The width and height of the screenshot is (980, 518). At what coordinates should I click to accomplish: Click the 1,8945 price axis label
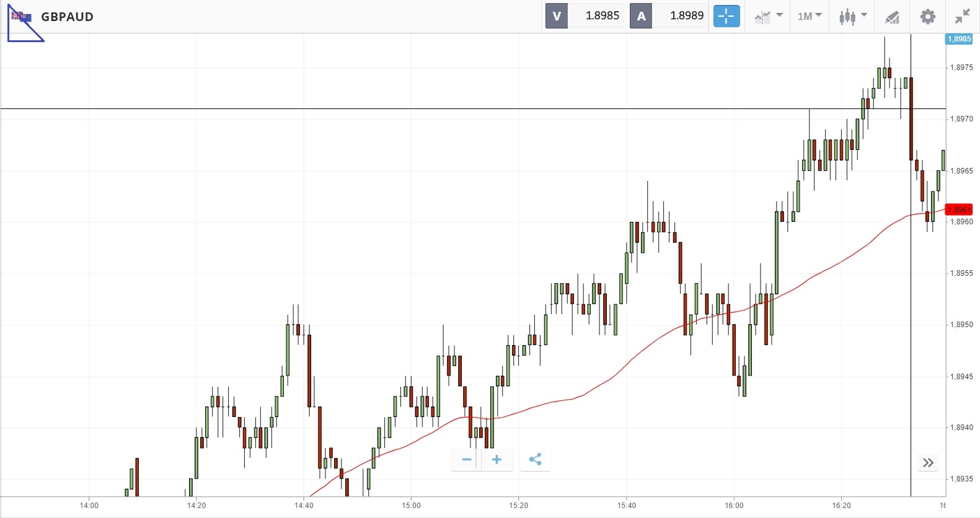[x=961, y=377]
